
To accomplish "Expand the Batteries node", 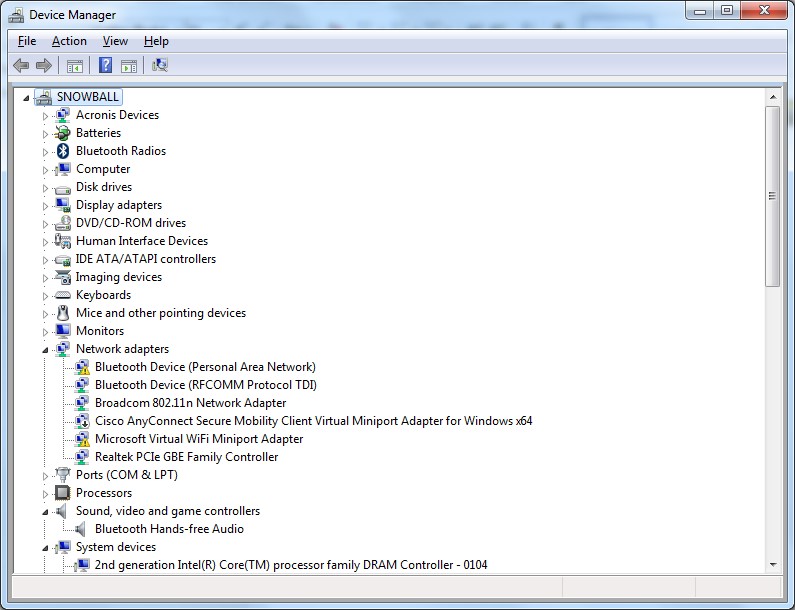I will click(45, 134).
